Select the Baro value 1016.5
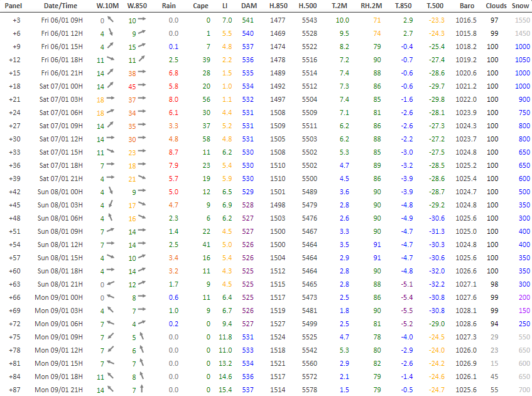 (466, 20)
